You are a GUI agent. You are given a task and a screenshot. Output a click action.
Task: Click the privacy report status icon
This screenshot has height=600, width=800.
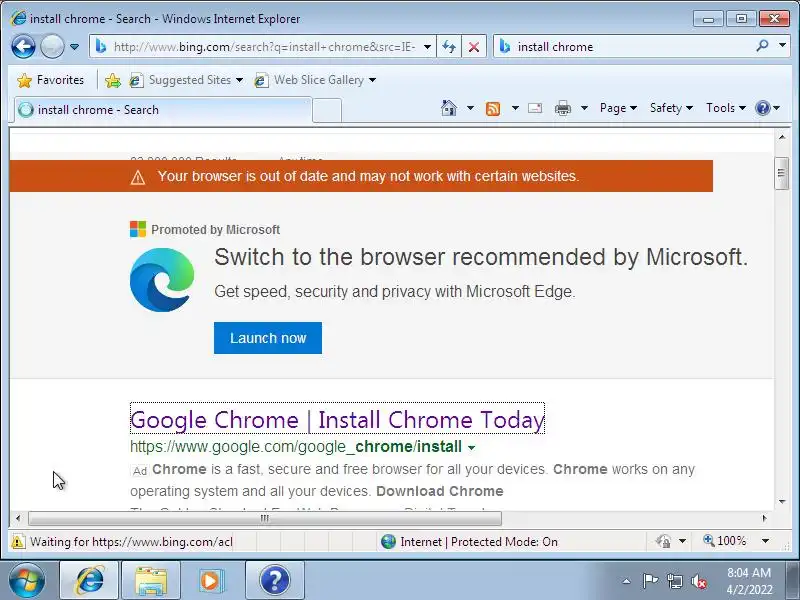663,541
